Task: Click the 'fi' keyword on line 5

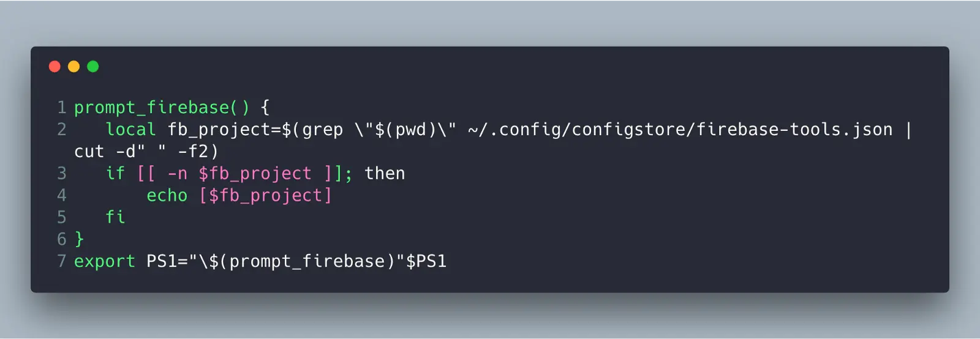Action: (x=115, y=217)
